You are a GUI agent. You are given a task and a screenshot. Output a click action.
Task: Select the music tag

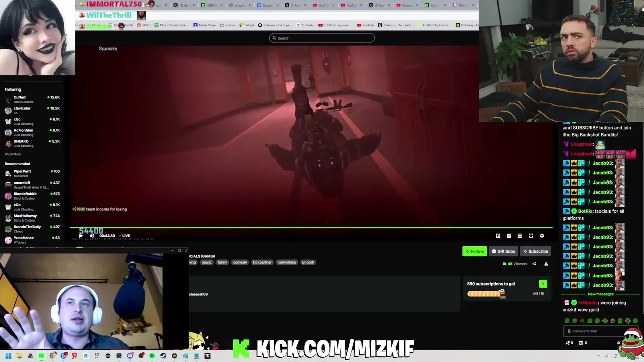pos(207,262)
